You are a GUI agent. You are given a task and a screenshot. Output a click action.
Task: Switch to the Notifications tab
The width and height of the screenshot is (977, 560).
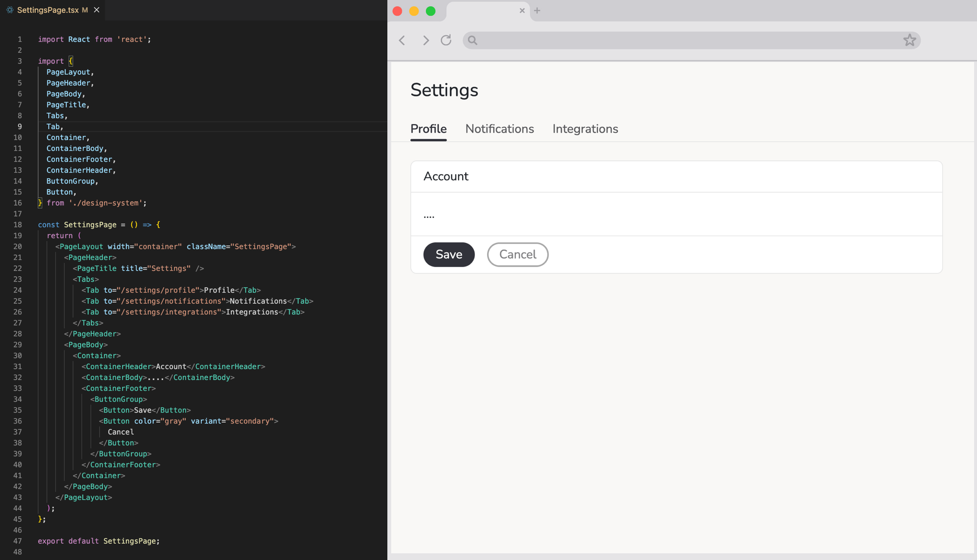tap(499, 129)
